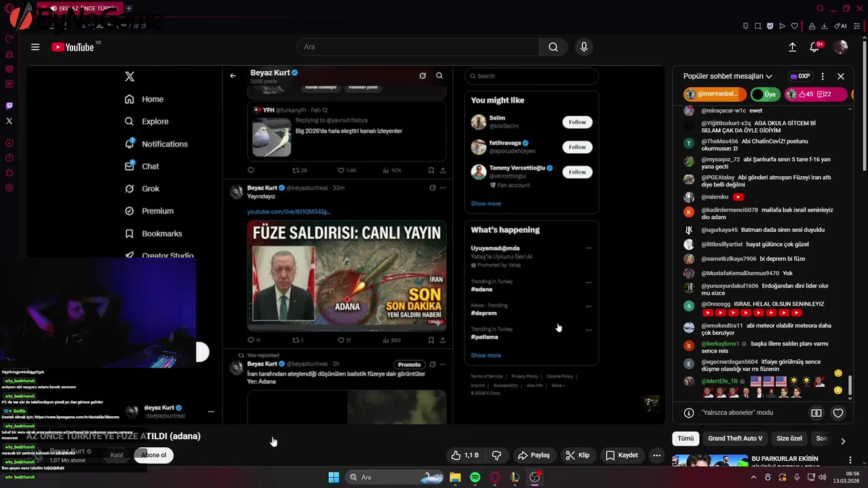Image resolution: width=868 pixels, height=488 pixels.
Task: Open X in the browser sidebar
Action: click(x=9, y=121)
